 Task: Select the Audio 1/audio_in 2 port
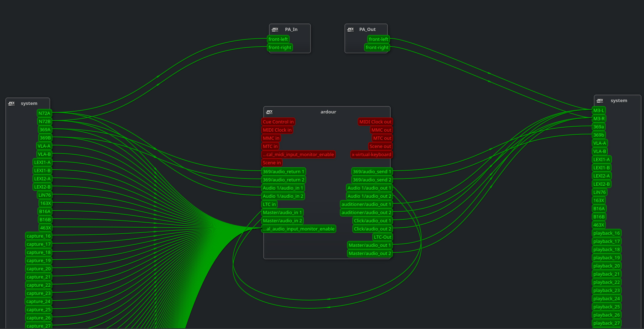point(283,196)
